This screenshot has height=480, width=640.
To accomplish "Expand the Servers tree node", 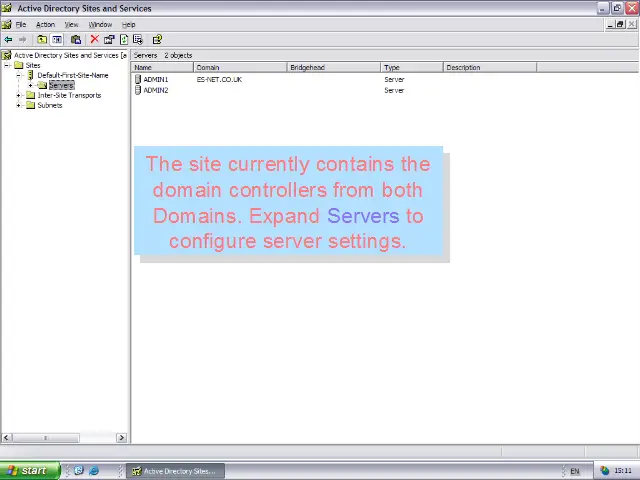I will pos(31,86).
